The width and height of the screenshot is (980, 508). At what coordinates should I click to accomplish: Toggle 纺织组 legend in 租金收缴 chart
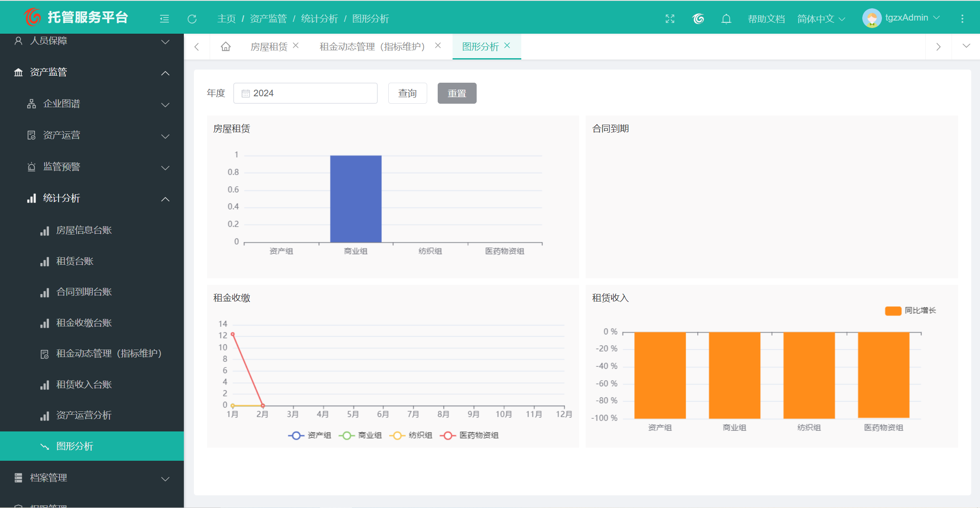[x=411, y=435]
